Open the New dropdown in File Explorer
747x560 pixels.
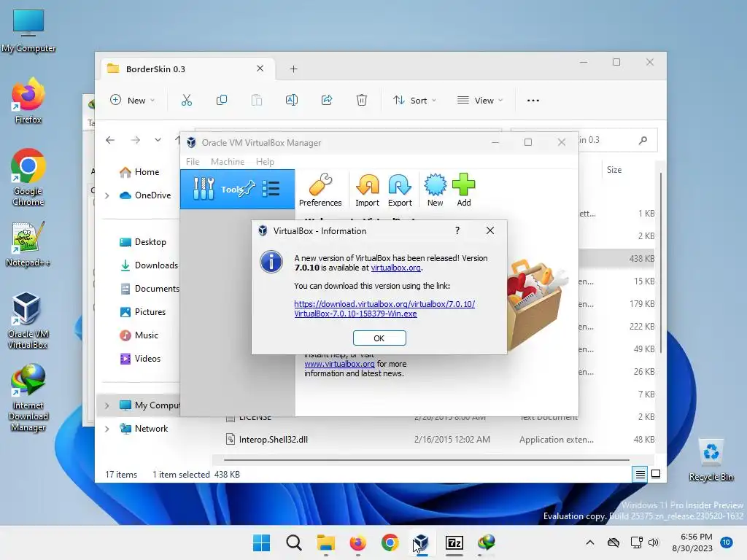(x=133, y=101)
